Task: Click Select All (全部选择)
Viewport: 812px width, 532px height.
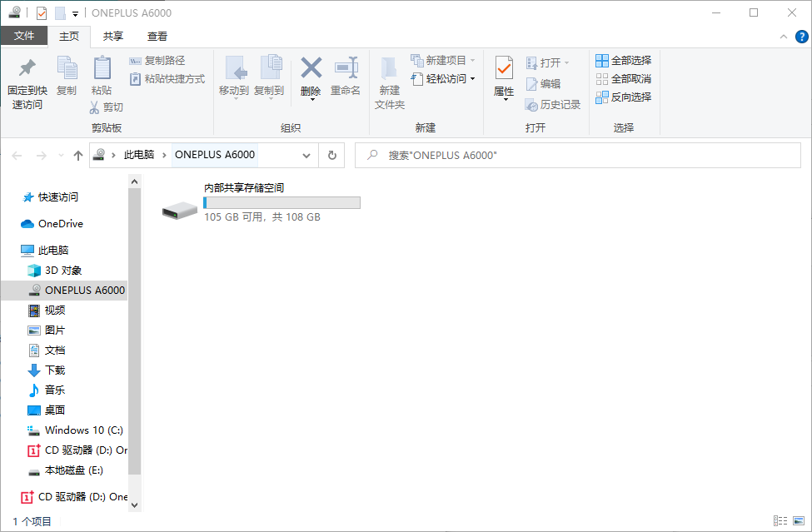Action: 624,61
